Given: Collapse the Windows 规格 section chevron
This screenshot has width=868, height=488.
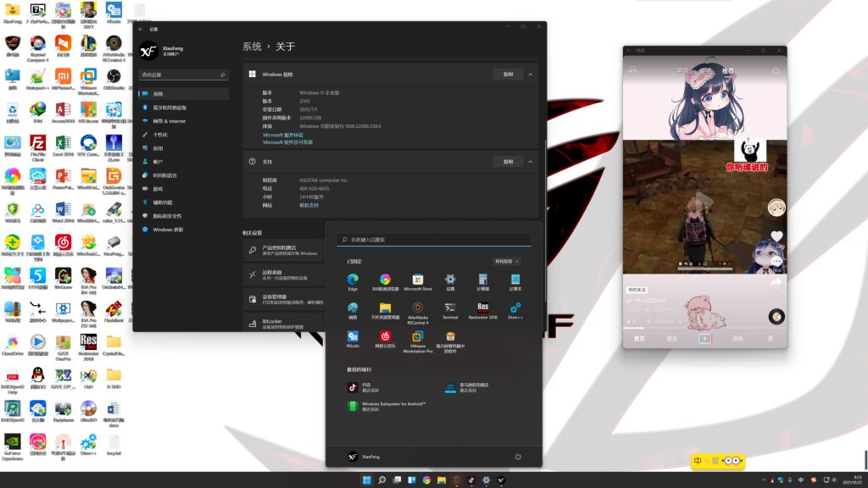Looking at the screenshot, I should [x=531, y=75].
